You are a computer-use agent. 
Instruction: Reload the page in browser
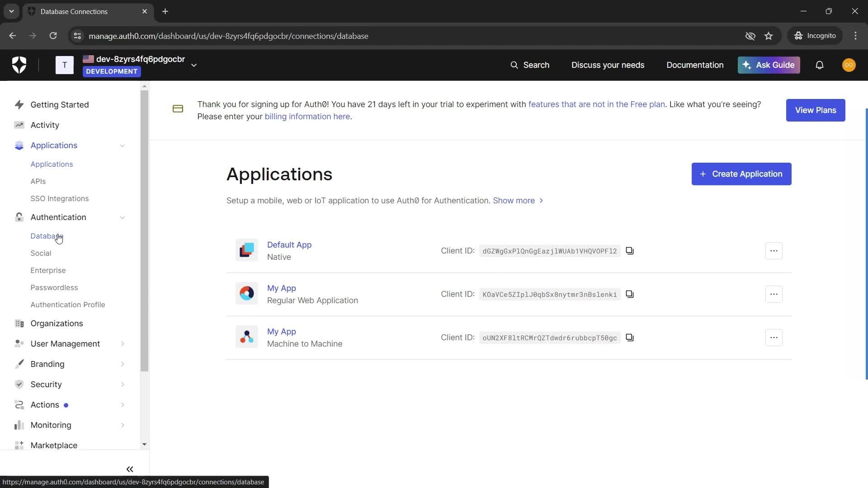point(53,36)
